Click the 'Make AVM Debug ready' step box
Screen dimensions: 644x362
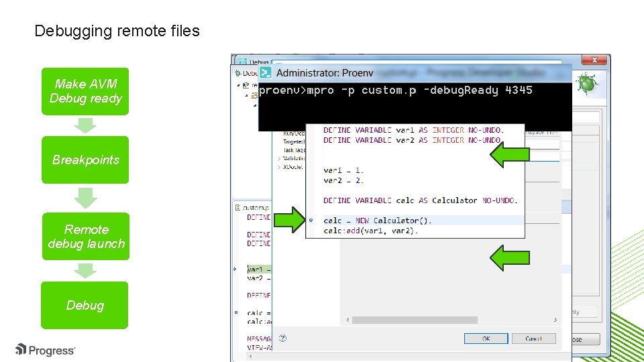click(85, 91)
